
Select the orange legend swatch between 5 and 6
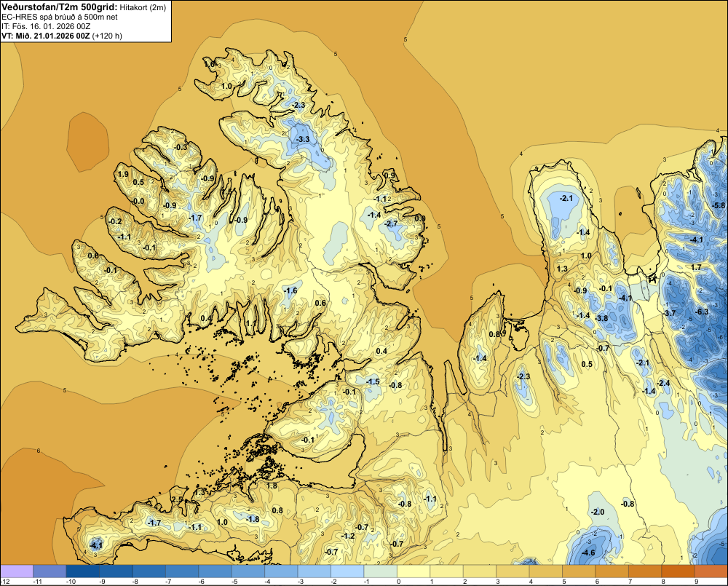[x=579, y=571]
